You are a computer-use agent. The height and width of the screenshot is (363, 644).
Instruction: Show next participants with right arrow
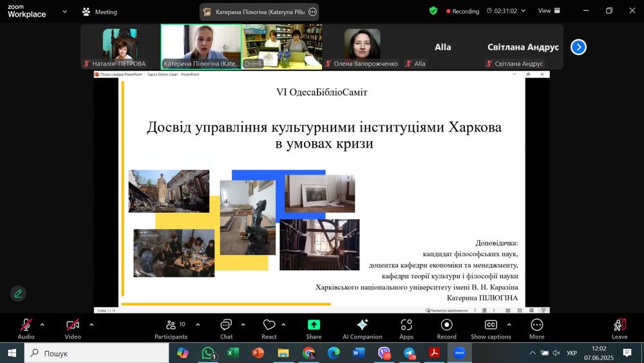[x=578, y=47]
